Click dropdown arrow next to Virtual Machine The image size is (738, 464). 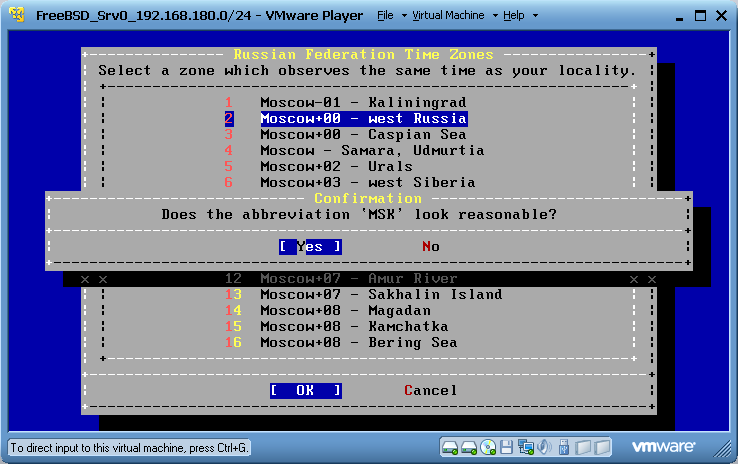(x=495, y=16)
